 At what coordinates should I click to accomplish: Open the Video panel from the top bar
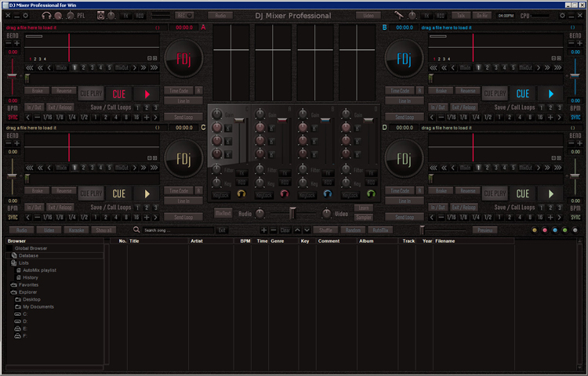(368, 16)
